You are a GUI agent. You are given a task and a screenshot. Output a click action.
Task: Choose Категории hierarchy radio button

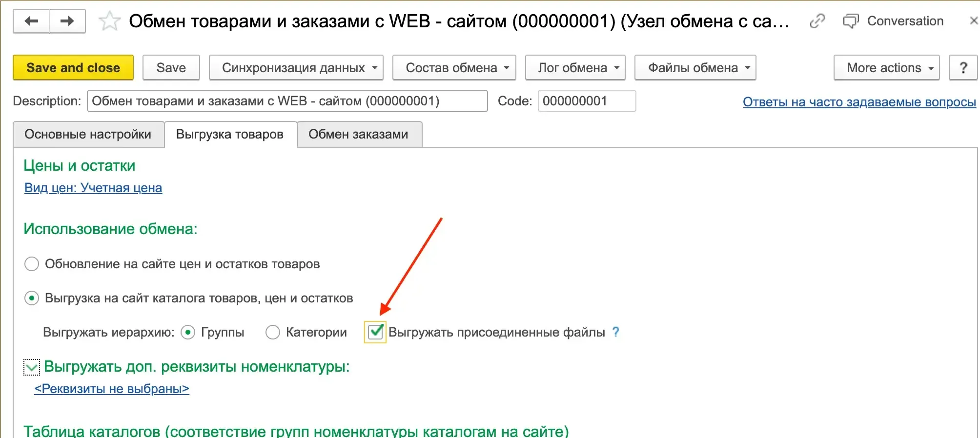tap(273, 332)
